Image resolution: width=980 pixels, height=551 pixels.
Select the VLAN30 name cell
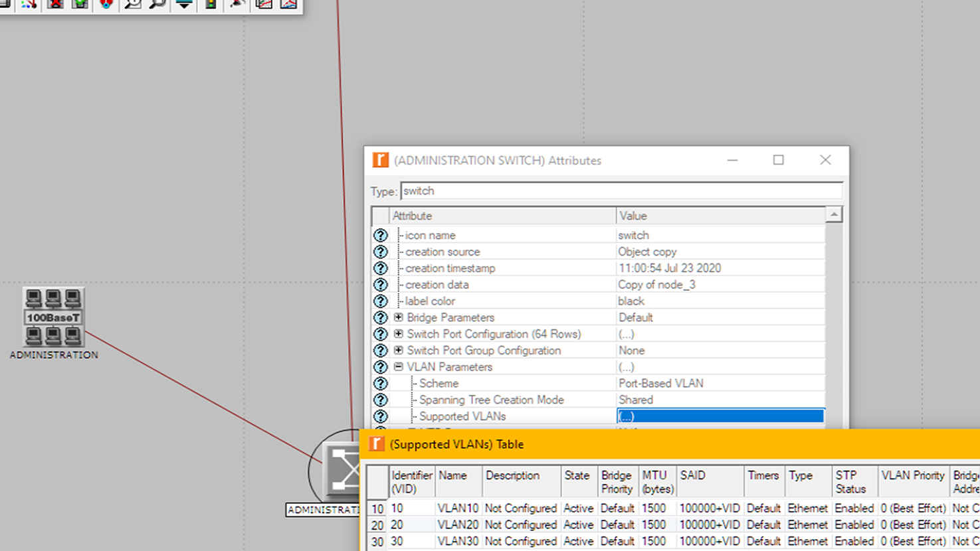(x=458, y=542)
